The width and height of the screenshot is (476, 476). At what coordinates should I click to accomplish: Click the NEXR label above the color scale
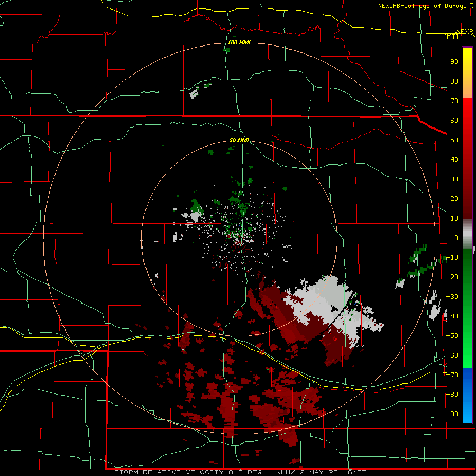click(x=465, y=32)
